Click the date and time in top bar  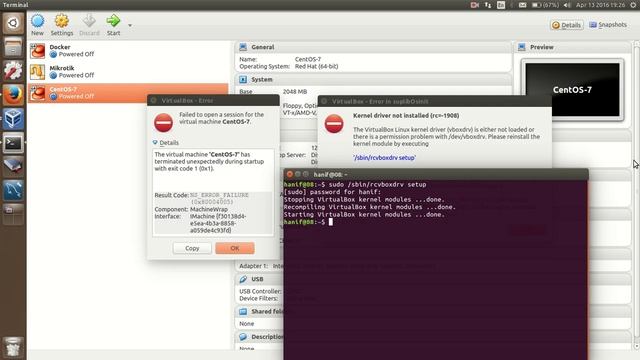pyautogui.click(x=600, y=5)
